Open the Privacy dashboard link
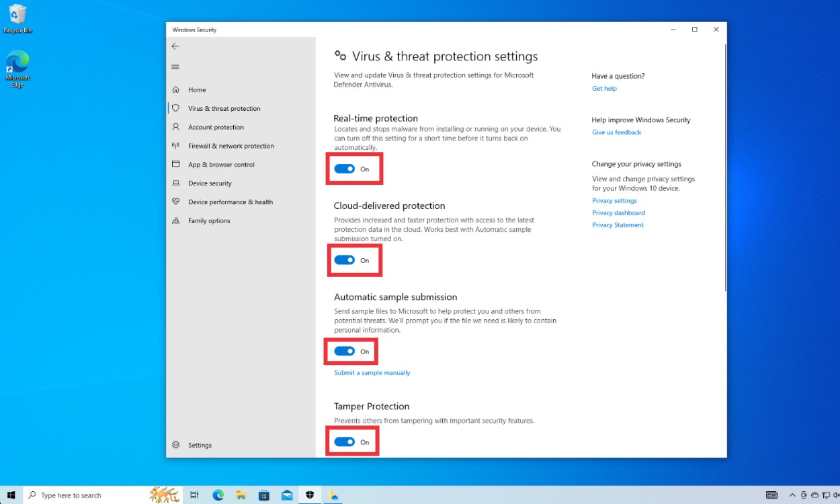Image resolution: width=840 pixels, height=504 pixels. click(618, 212)
